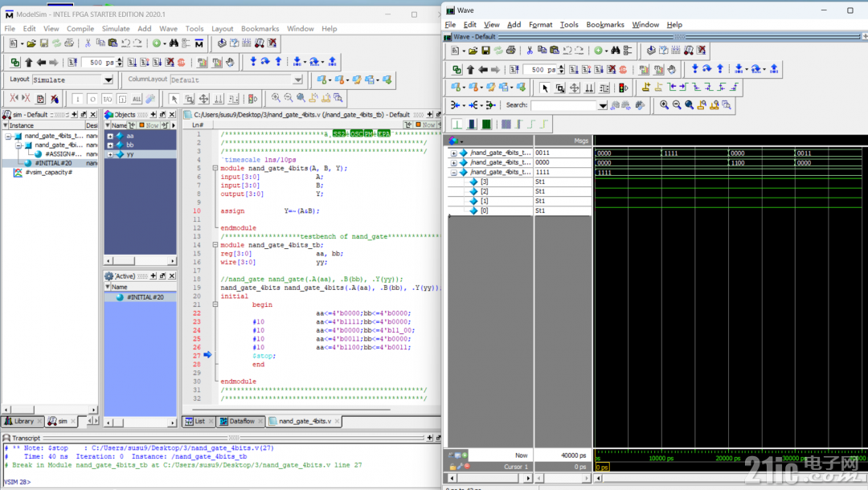Screen dimensions: 868x490
Task: Toggle the Outputs 'O' filter button
Action: click(x=92, y=99)
